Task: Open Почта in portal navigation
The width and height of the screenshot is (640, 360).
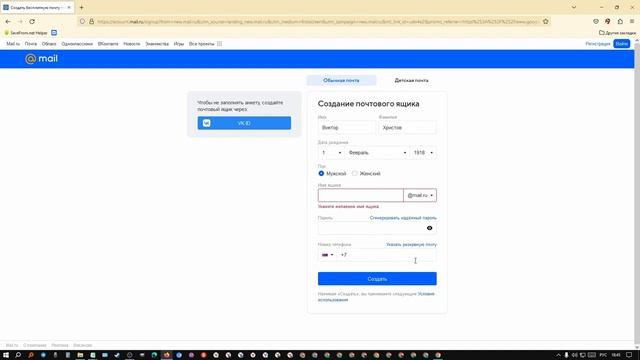Action: click(31, 44)
